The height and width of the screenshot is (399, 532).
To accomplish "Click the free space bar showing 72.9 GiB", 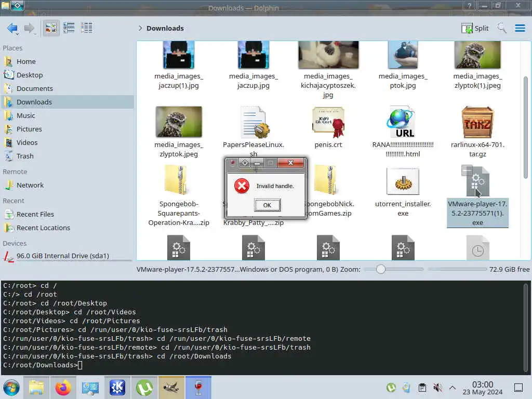I will (457, 269).
